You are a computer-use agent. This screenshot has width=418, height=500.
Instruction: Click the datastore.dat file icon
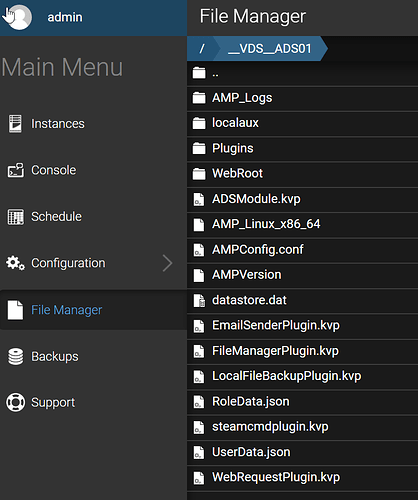pyautogui.click(x=199, y=300)
